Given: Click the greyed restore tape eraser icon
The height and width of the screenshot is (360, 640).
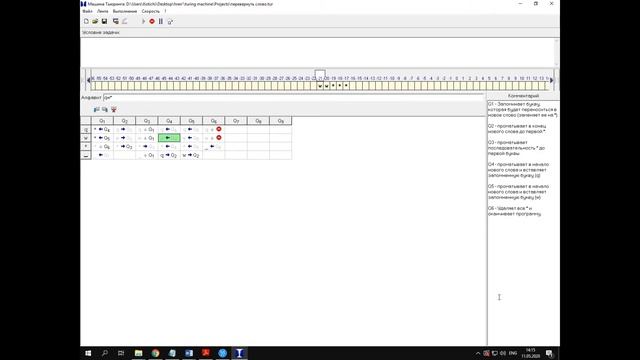Looking at the screenshot, I should [x=125, y=21].
